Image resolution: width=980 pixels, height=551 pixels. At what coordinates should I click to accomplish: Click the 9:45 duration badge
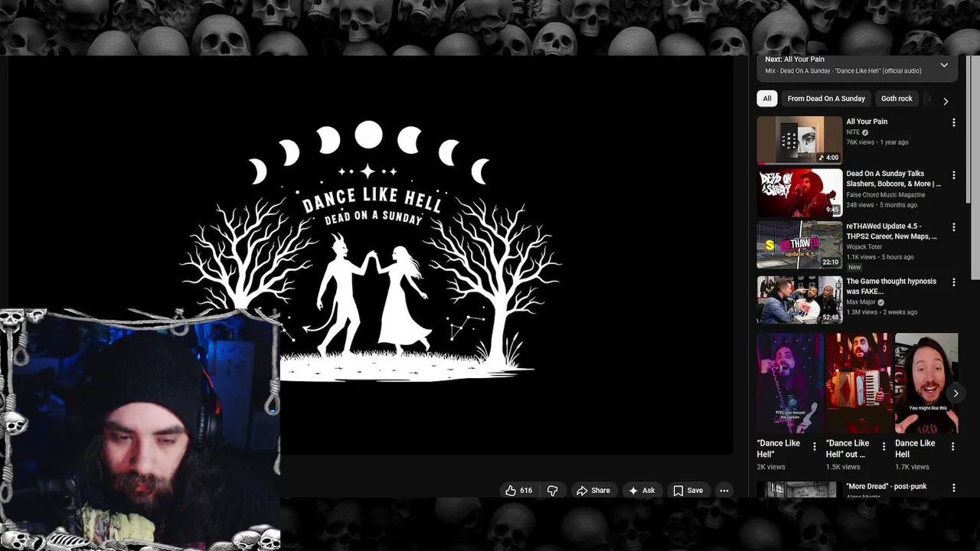[x=832, y=210]
